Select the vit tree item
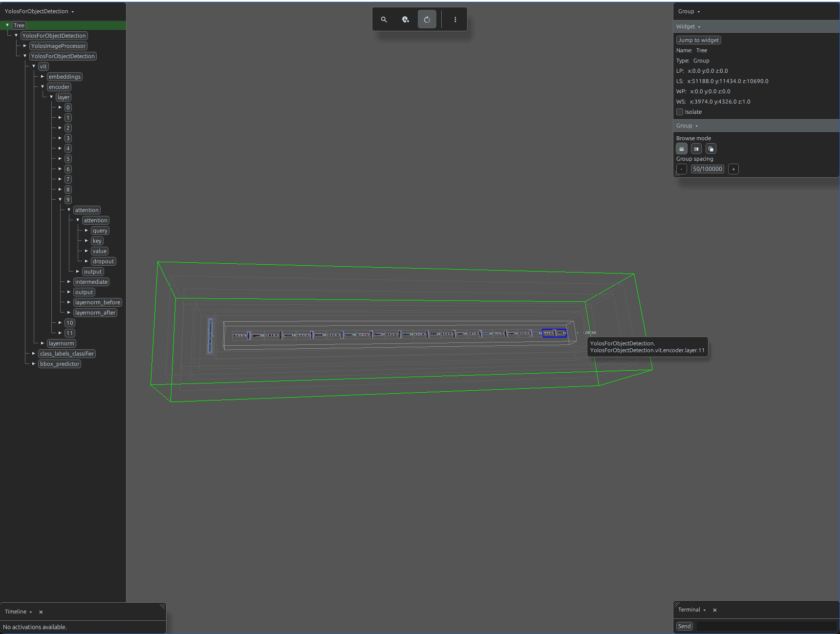 pyautogui.click(x=43, y=66)
